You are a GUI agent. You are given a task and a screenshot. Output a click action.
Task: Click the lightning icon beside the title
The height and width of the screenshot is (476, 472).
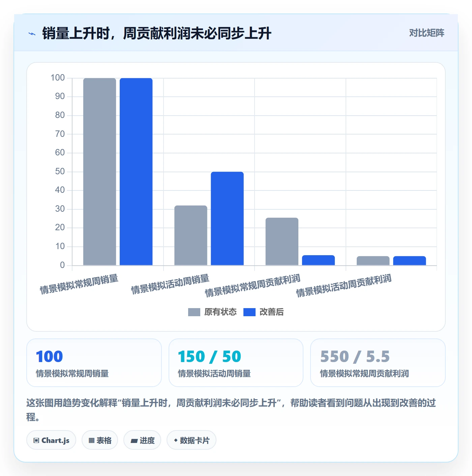coord(32,34)
